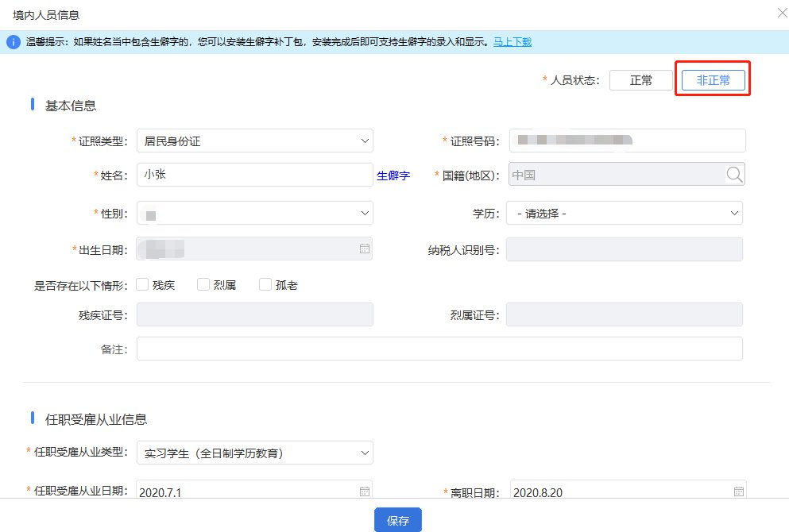Open the 性别 dropdown
Screen dimensions: 789x532
tap(254, 213)
